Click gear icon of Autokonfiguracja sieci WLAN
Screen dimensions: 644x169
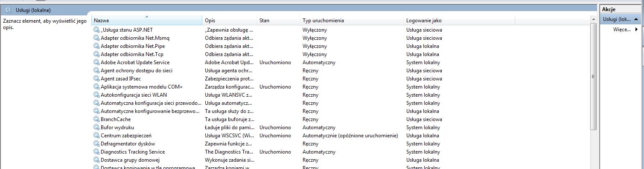[x=96, y=95]
